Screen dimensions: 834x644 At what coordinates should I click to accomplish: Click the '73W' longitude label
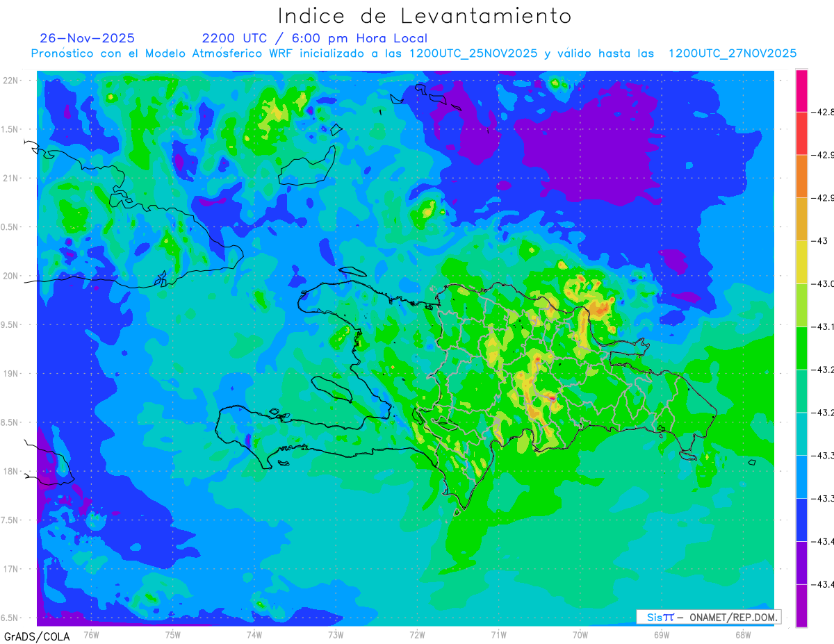[x=336, y=634]
